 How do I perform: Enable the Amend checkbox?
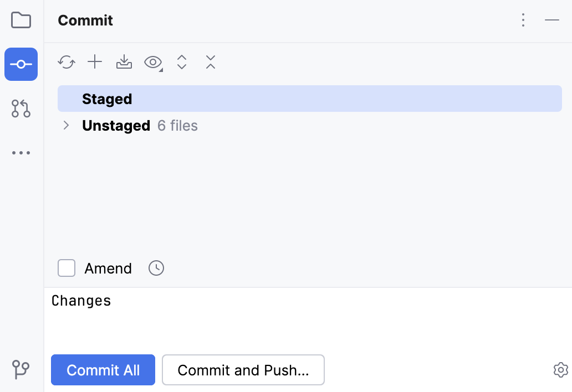coord(66,268)
